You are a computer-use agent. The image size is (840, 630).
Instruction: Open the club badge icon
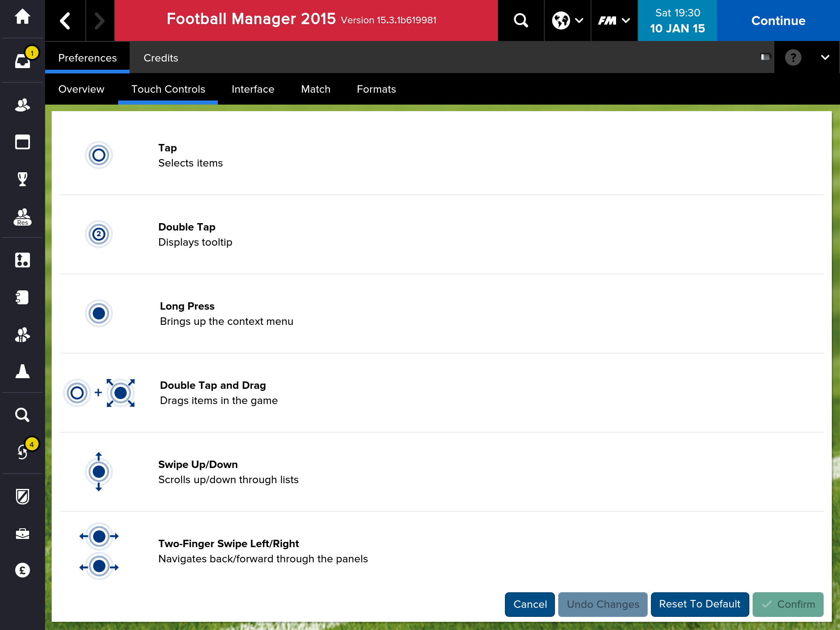(x=23, y=496)
